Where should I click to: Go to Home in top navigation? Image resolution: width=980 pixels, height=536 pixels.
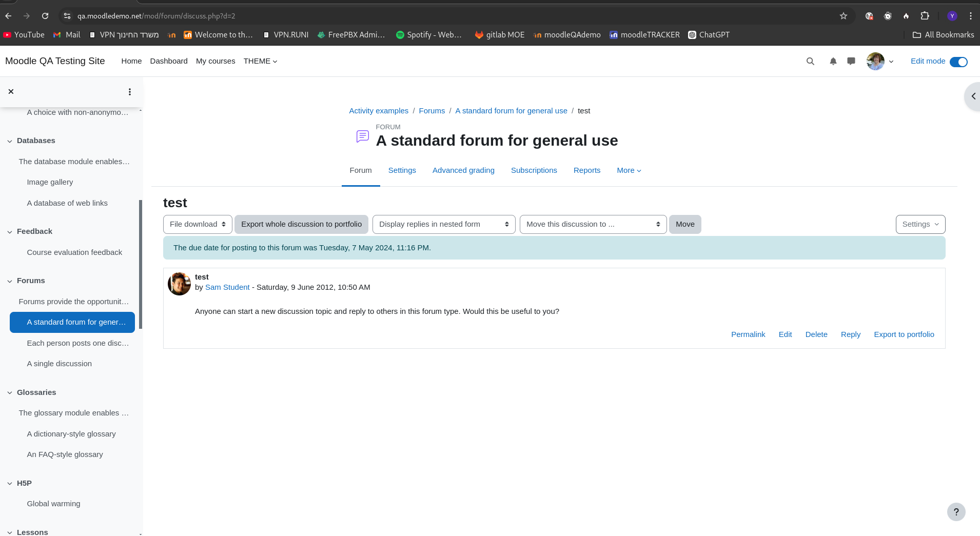pos(131,61)
